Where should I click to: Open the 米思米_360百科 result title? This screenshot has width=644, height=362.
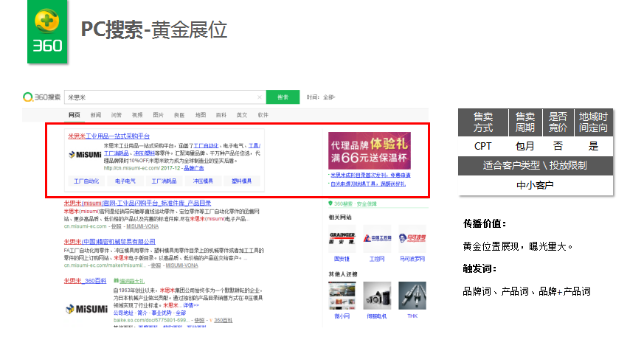(x=85, y=281)
